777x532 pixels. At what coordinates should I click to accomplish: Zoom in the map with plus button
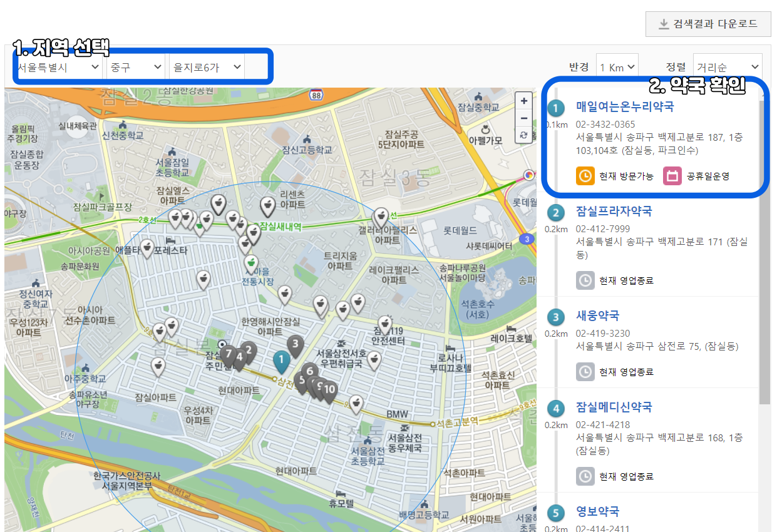click(x=524, y=101)
